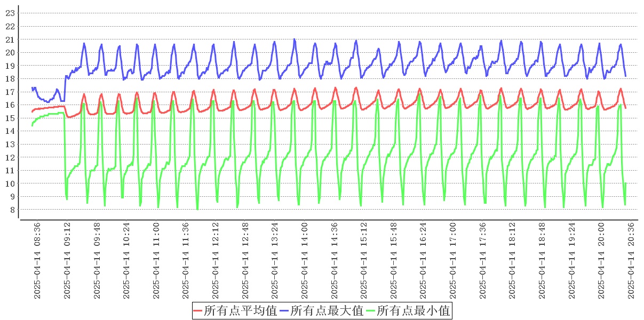Click the y-axis value 8 label
The height and width of the screenshot is (320, 644).
[x=12, y=210]
